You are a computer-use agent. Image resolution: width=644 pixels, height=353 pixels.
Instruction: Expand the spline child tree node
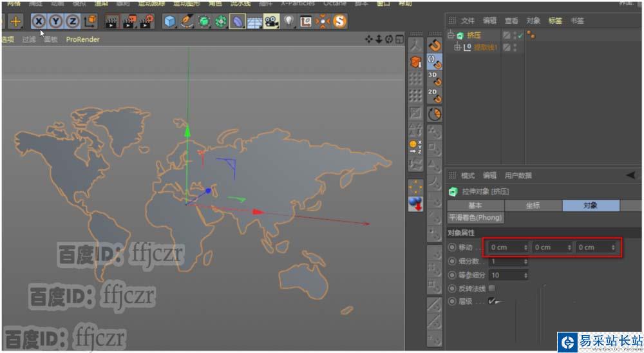tap(457, 47)
